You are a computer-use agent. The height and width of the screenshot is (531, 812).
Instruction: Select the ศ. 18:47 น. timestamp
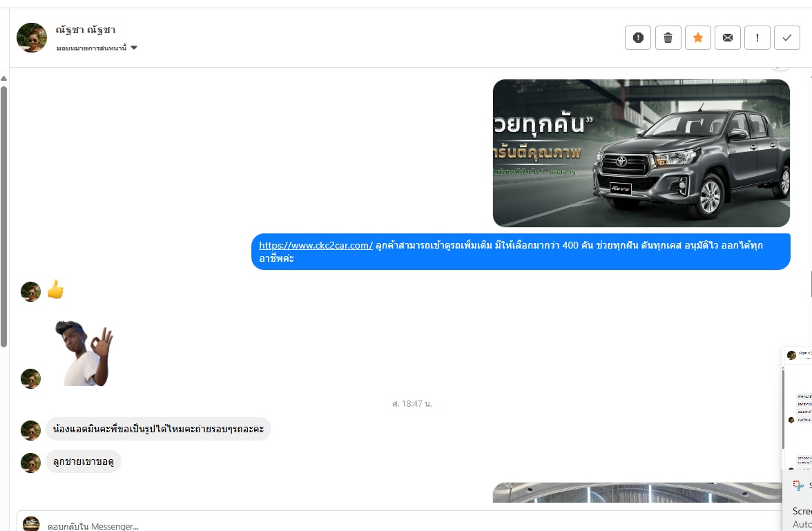pos(412,403)
